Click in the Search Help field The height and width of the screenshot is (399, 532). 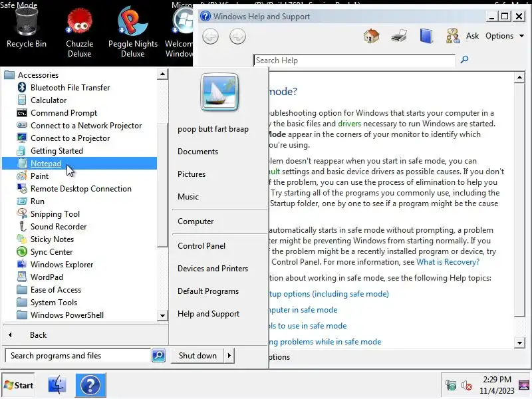(354, 61)
